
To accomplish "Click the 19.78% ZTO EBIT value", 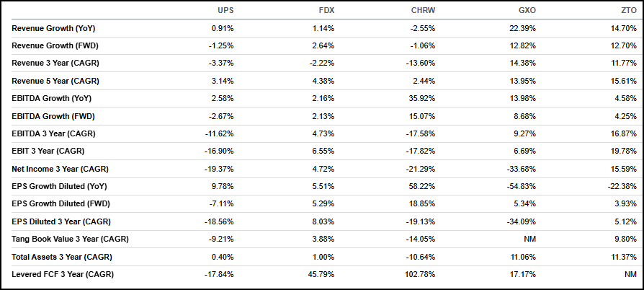I will point(622,151).
